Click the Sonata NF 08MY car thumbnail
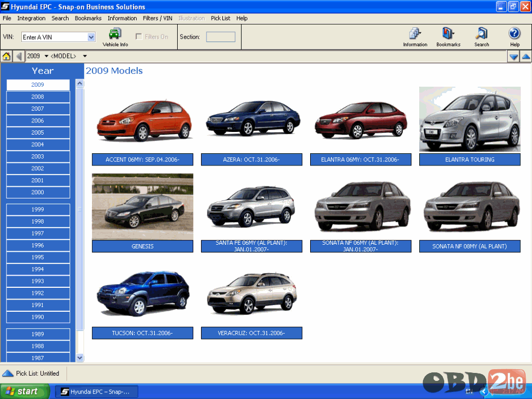The height and width of the screenshot is (399, 532). [x=471, y=206]
